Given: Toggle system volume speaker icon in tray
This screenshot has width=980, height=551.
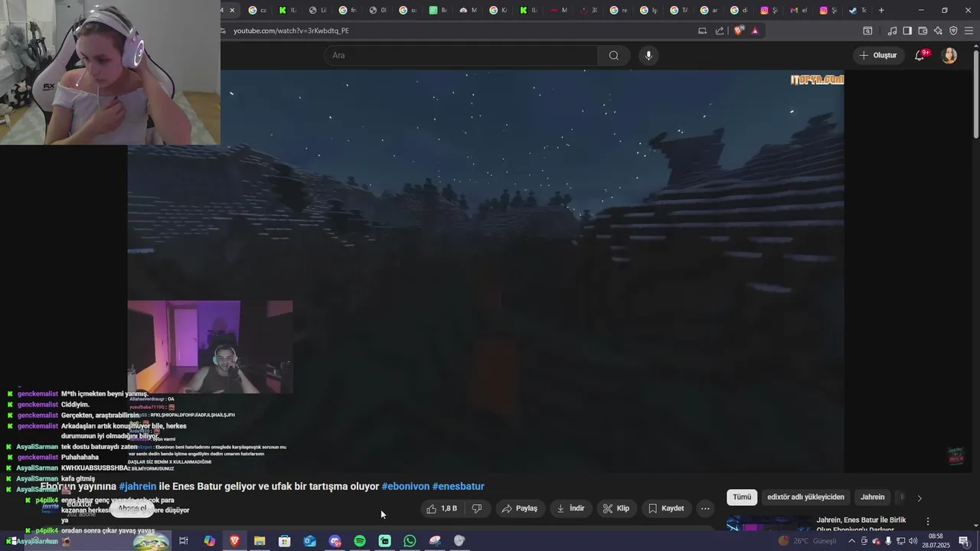Looking at the screenshot, I should [913, 541].
